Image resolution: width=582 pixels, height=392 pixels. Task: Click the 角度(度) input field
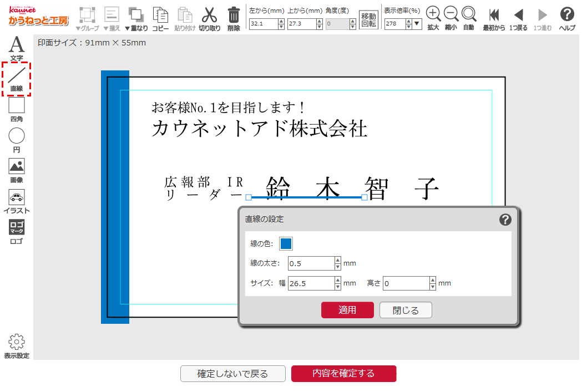click(337, 24)
